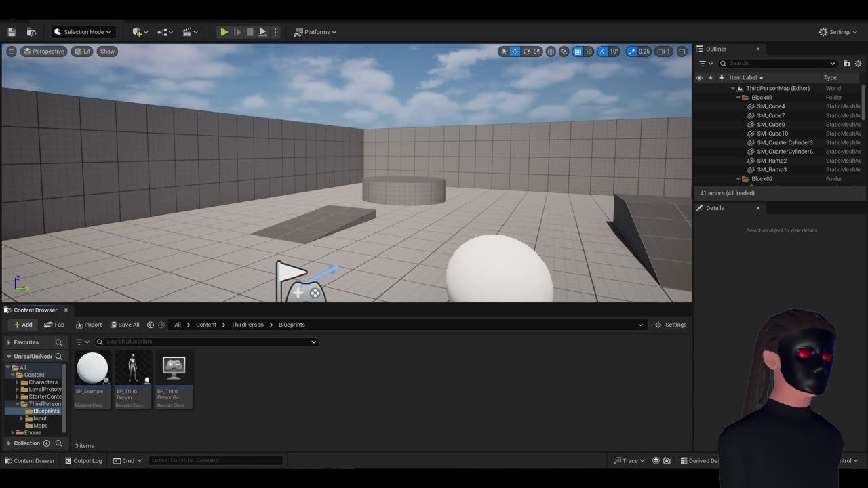This screenshot has width=868, height=488.
Task: Open Fab marketplace button
Action: [55, 325]
